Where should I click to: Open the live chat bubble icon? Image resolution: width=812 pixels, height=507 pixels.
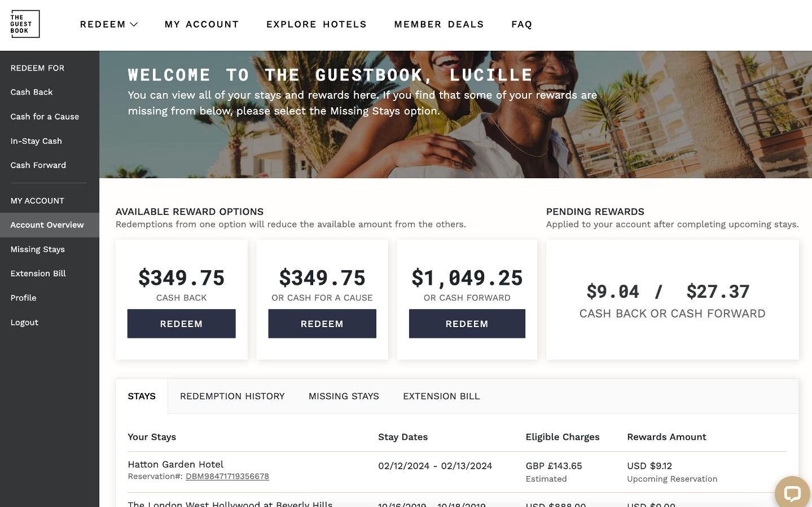tap(792, 493)
